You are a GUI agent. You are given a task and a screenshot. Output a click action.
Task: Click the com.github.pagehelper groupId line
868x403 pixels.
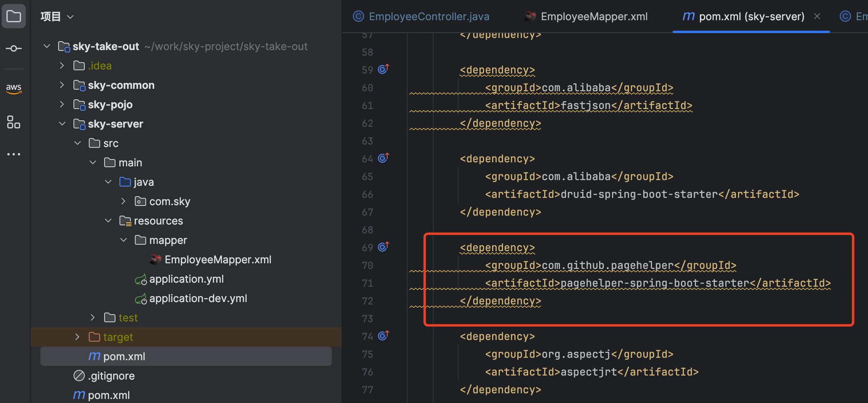point(610,265)
